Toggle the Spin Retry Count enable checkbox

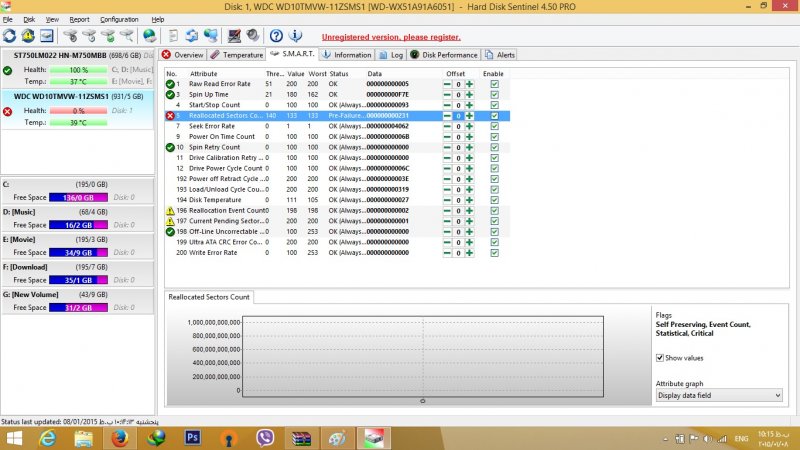point(494,147)
